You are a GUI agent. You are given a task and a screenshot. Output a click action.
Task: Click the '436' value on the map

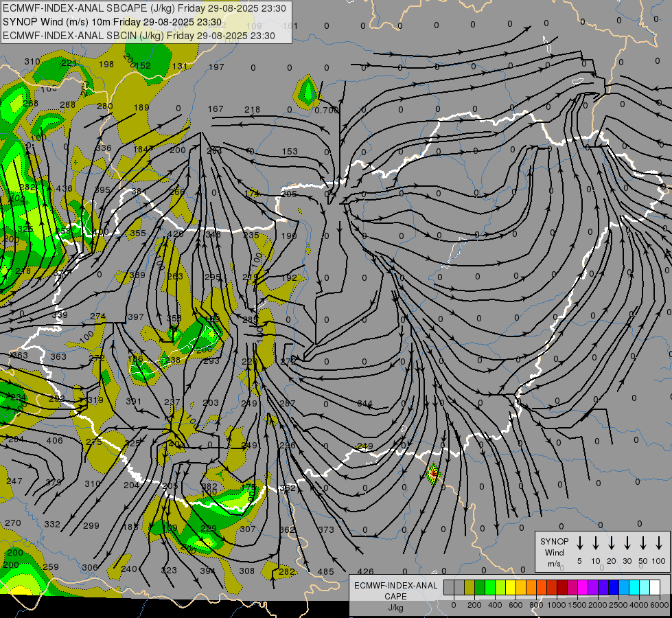click(64, 188)
